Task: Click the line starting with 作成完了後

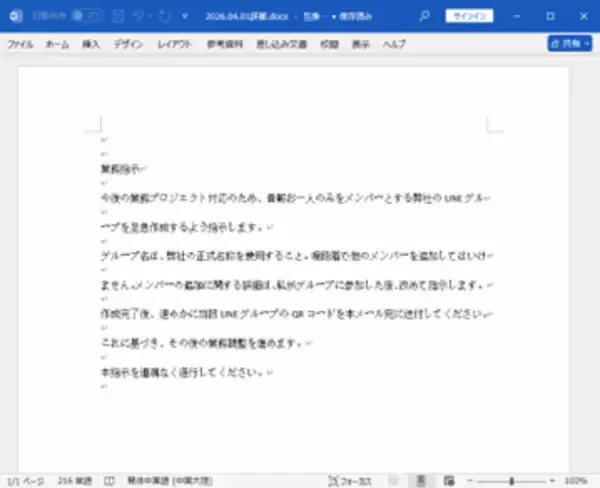Action: (x=291, y=314)
